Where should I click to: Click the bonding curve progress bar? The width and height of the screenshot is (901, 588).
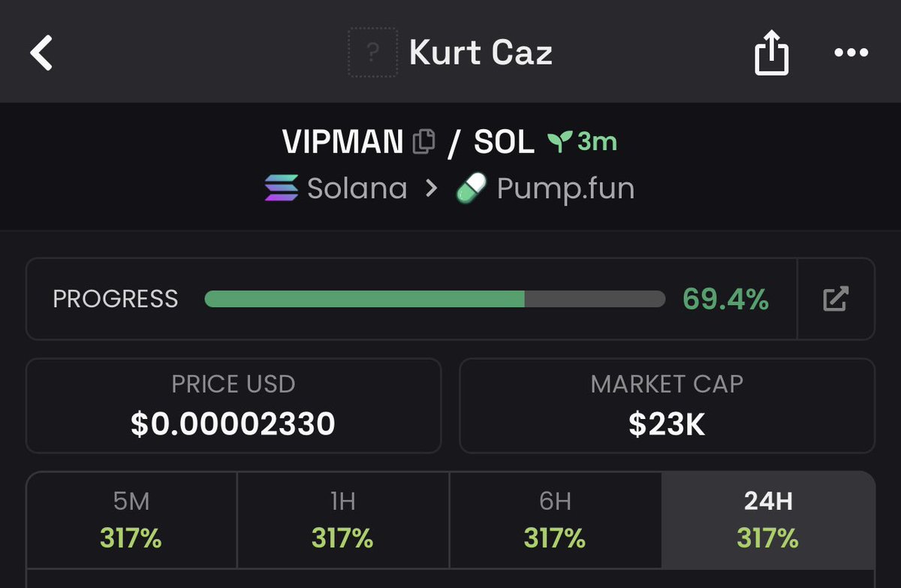click(x=435, y=299)
